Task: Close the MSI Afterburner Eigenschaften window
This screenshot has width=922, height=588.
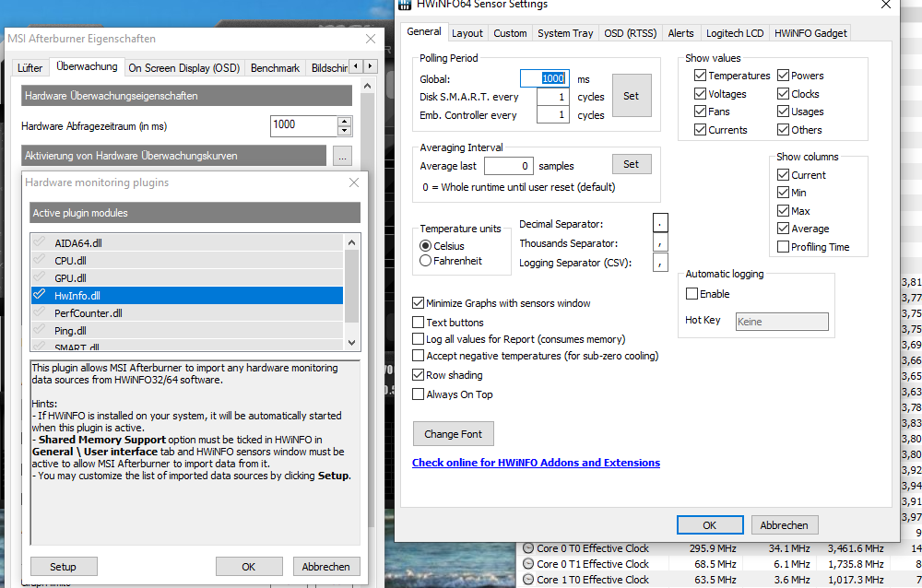Action: (x=371, y=39)
